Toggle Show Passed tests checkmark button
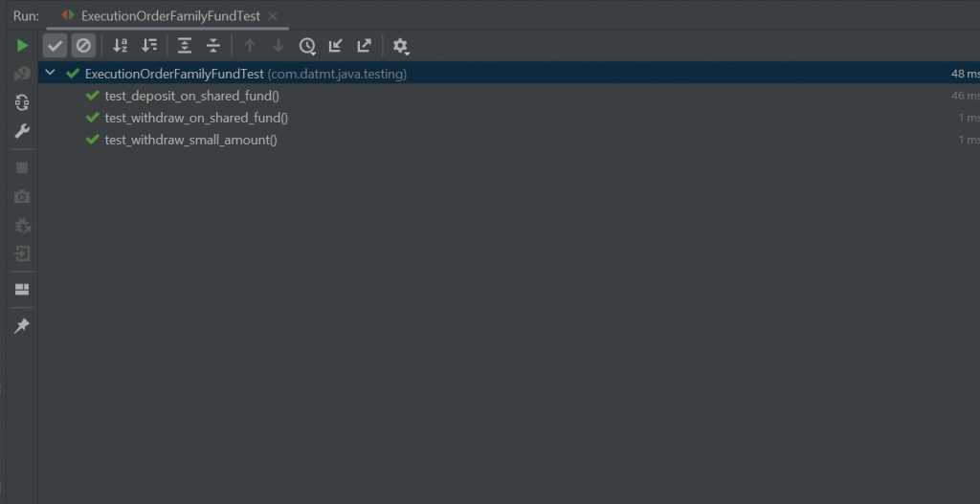This screenshot has height=504, width=980. [x=55, y=46]
